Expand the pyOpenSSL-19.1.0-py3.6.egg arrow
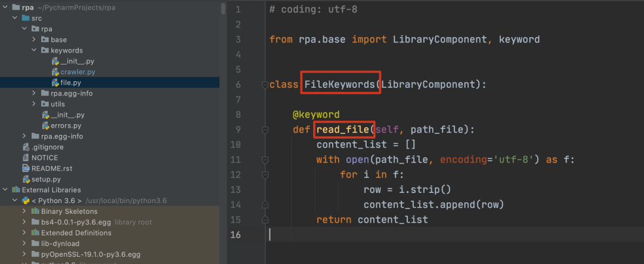 (24, 254)
